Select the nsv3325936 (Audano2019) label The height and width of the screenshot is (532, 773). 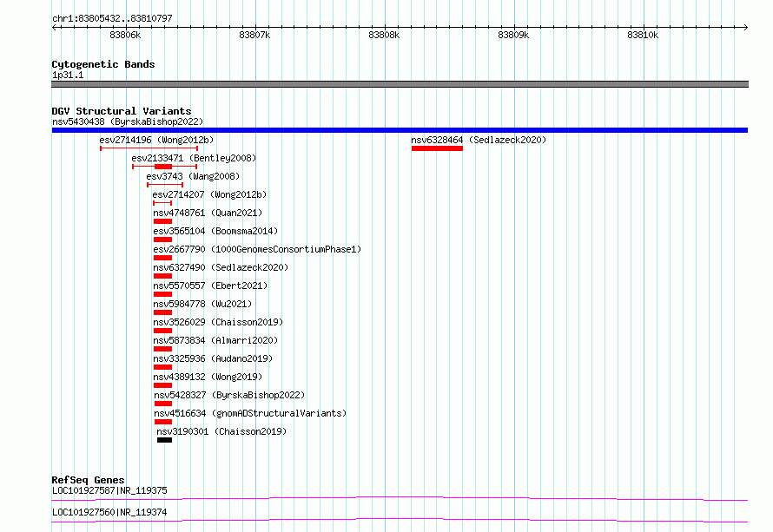pos(213,358)
